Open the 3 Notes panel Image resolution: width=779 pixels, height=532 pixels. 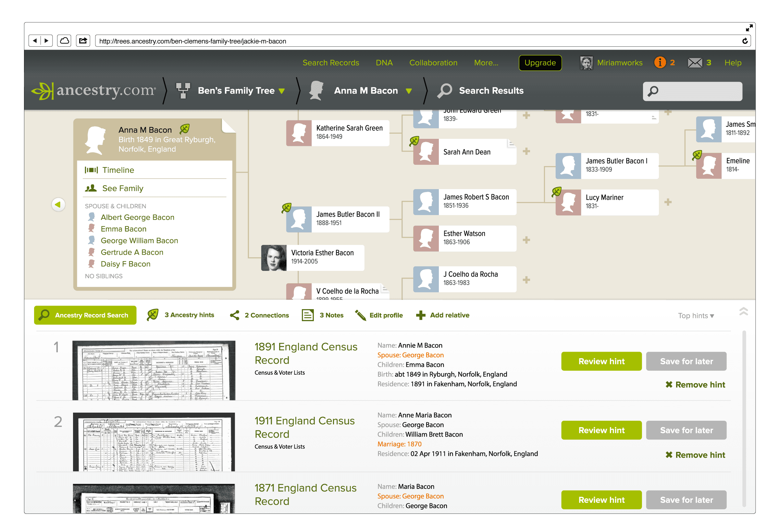pos(308,315)
